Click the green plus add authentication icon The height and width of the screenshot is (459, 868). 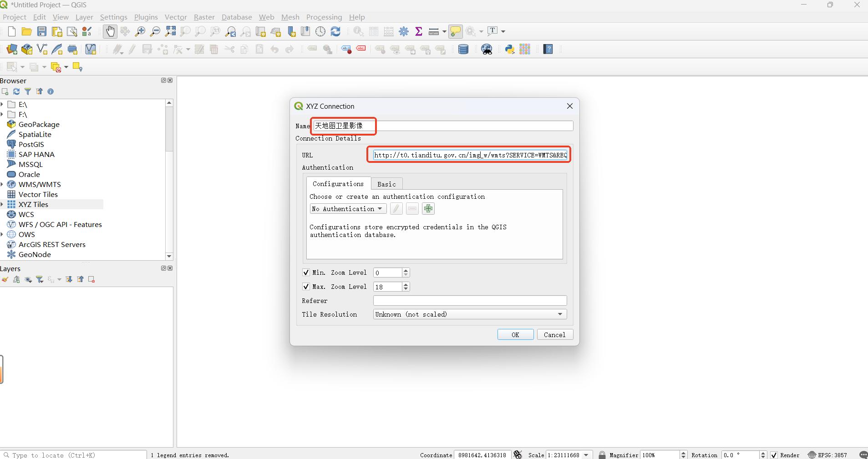428,209
